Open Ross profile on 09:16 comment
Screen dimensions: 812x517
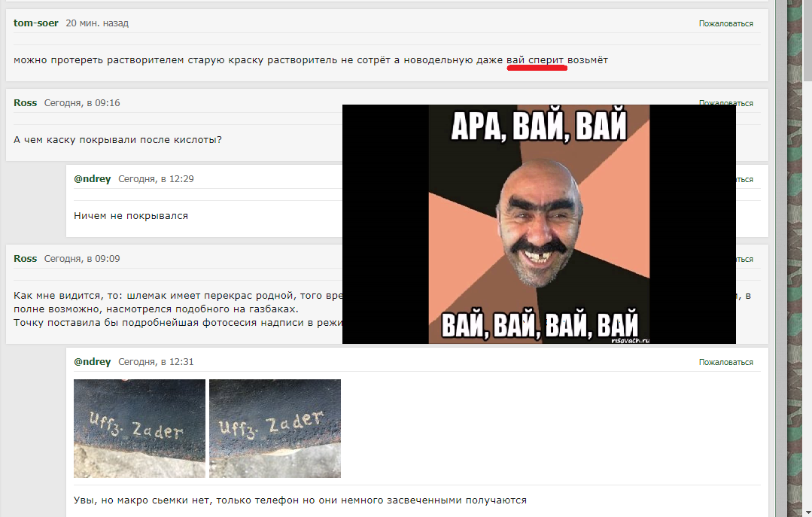pos(26,103)
